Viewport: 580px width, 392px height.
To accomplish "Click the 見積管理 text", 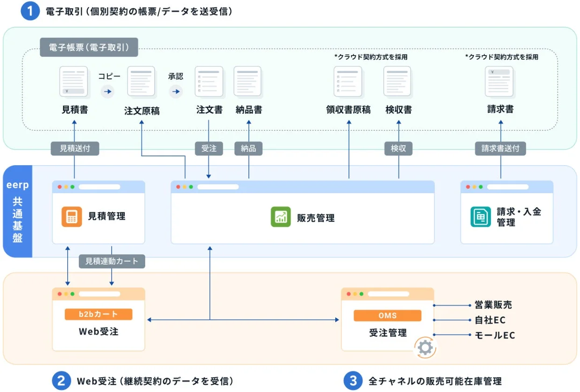I will click(x=107, y=217).
